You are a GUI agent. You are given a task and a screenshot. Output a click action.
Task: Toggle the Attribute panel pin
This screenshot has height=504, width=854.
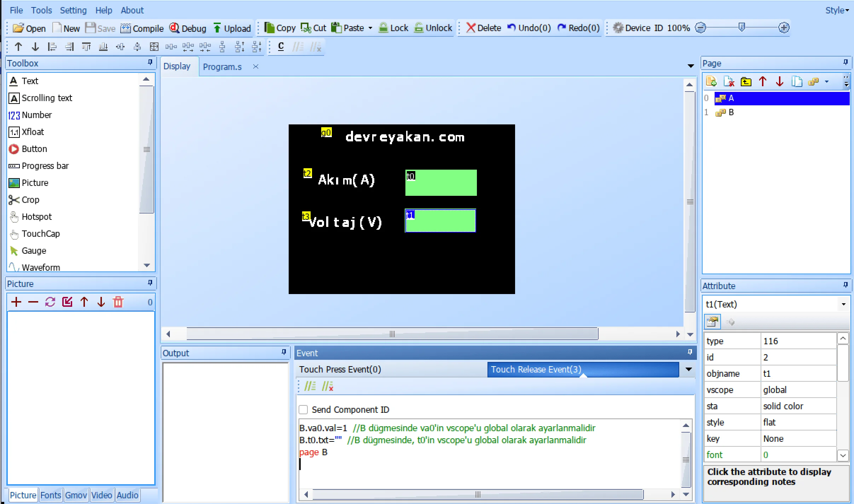[x=845, y=285]
